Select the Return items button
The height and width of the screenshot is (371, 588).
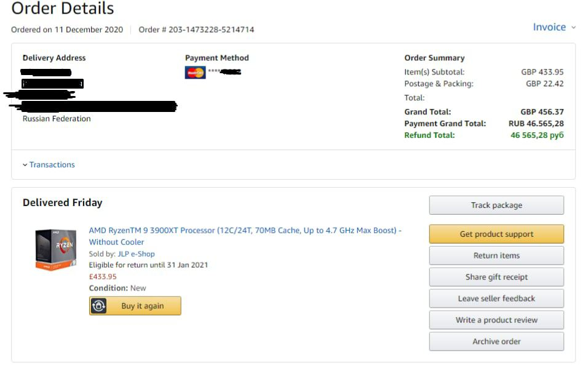[496, 255]
